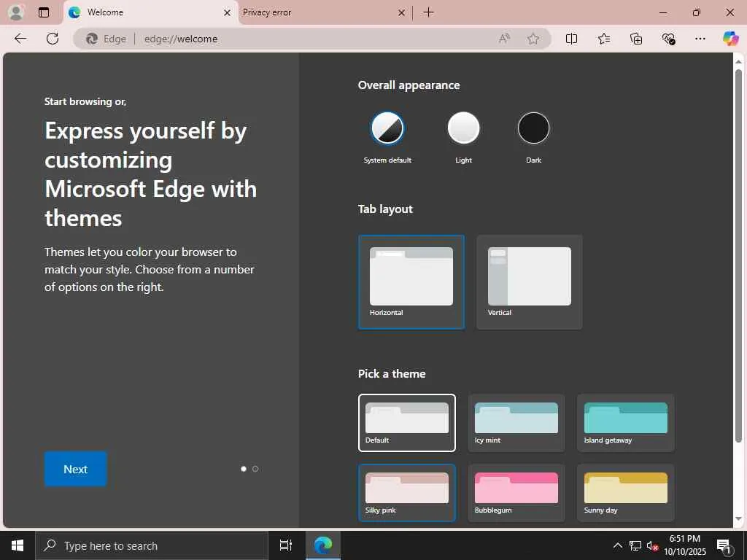747x560 pixels.
Task: Open Collections icon
Action: click(636, 39)
